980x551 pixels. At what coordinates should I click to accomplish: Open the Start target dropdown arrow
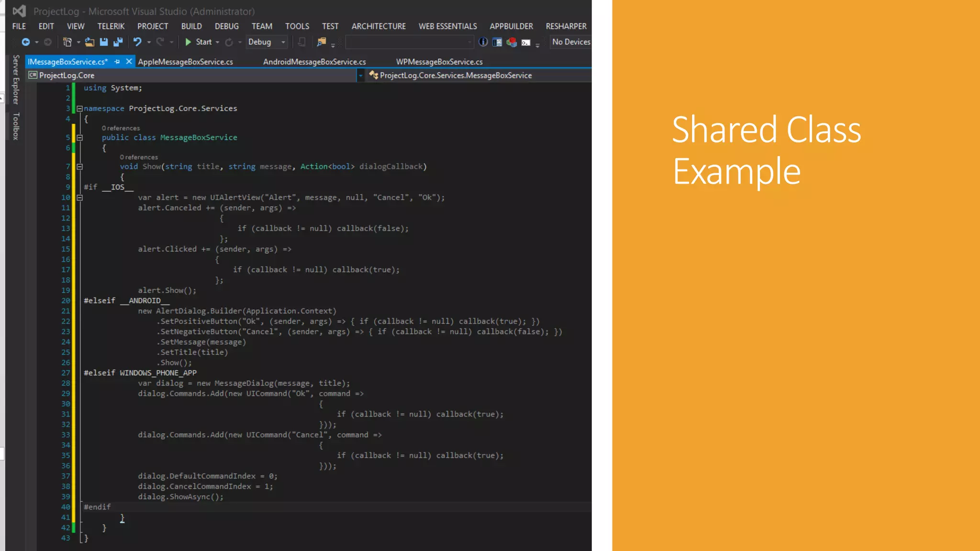click(x=218, y=42)
